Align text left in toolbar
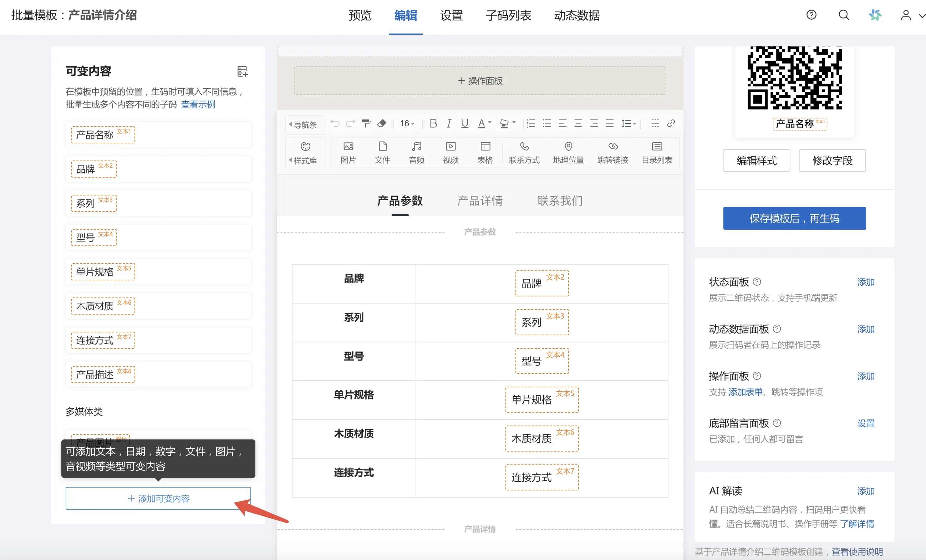The width and height of the screenshot is (926, 560). (562, 123)
